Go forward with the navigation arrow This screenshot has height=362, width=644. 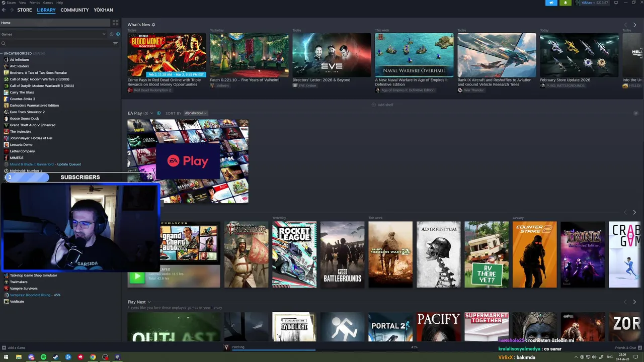pos(13,10)
